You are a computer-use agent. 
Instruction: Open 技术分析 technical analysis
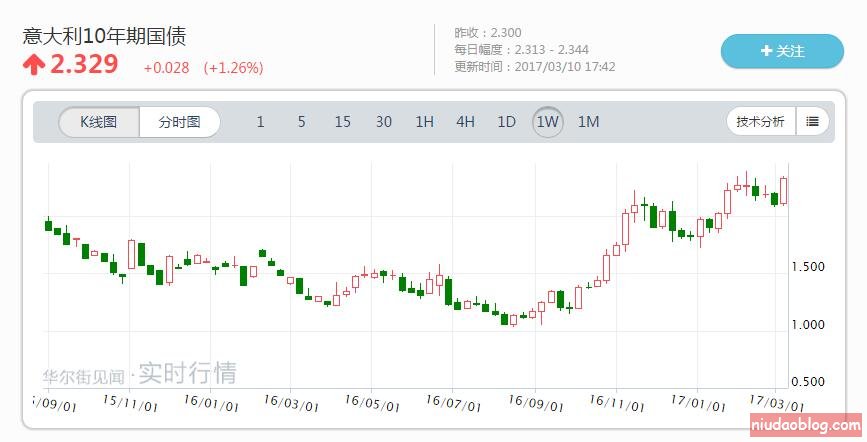(x=760, y=121)
